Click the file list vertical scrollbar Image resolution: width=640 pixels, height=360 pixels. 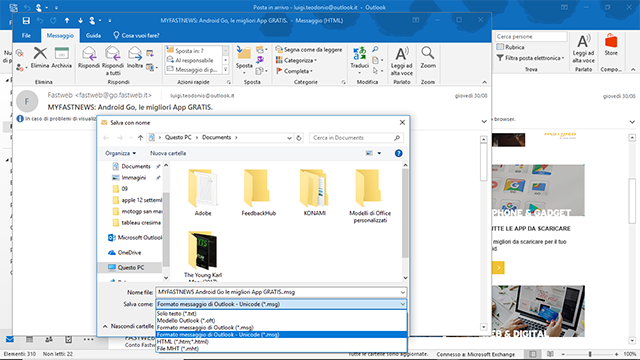pyautogui.click(x=405, y=212)
